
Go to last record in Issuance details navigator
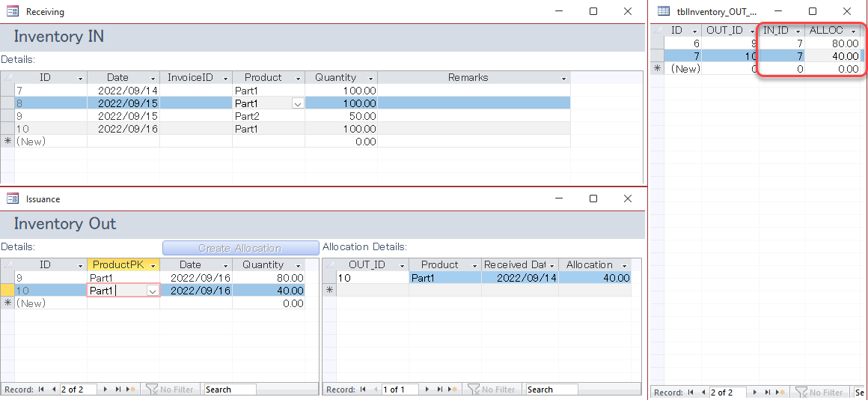coord(118,390)
